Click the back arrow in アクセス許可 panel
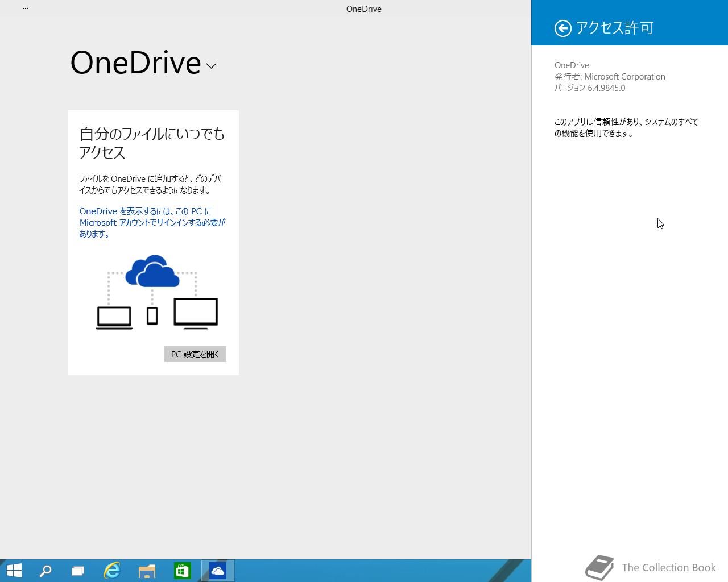728x582 pixels. pyautogui.click(x=562, y=28)
